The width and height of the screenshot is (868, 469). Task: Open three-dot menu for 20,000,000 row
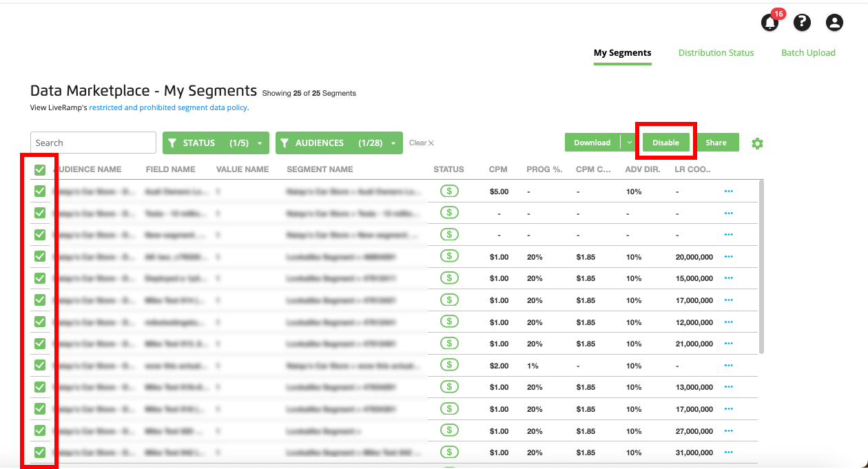(729, 256)
